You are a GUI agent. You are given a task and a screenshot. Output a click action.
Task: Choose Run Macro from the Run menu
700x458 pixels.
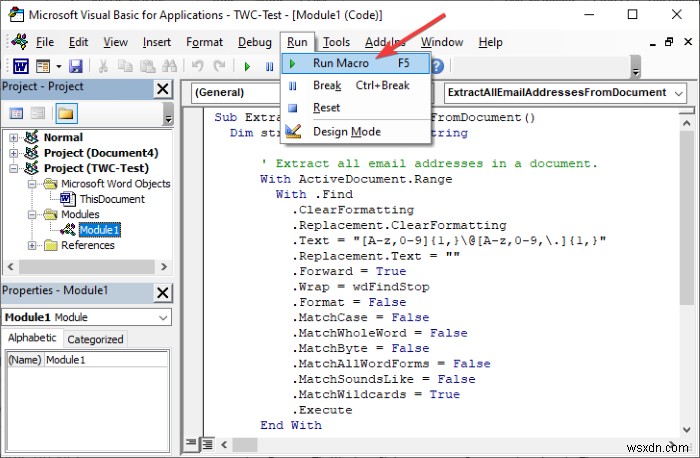pos(356,63)
